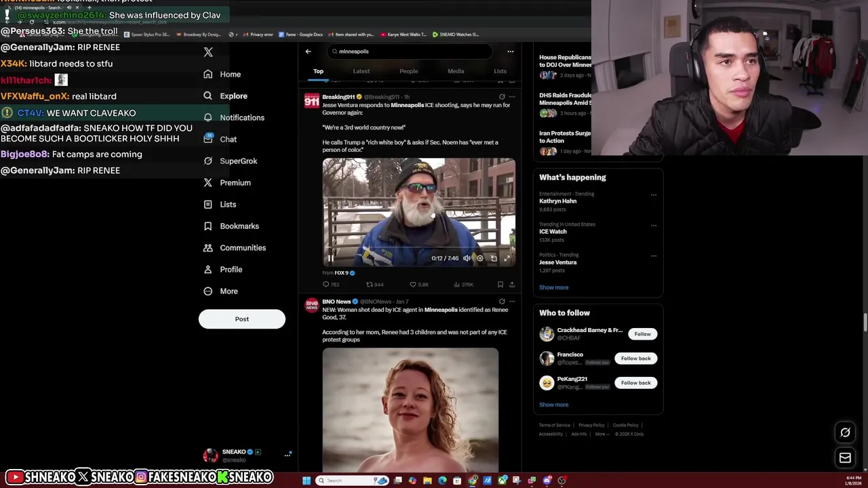Open more options on BNO News post
Screen dimensions: 868x488
coord(512,302)
